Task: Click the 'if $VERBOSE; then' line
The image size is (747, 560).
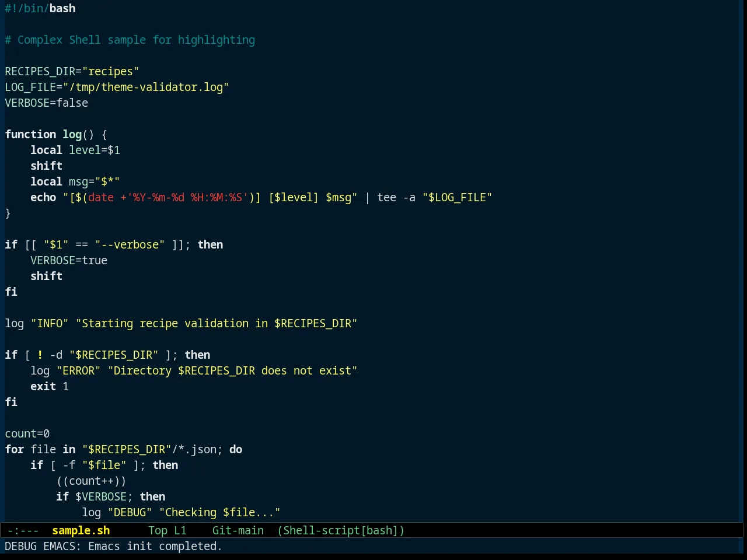Action: (x=111, y=496)
